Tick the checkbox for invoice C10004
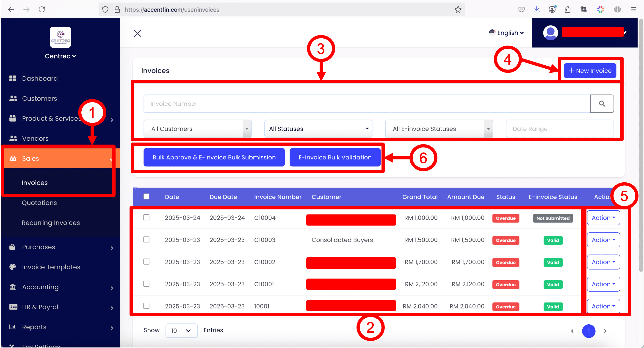Screen dimensions: 644x348 (x=146, y=217)
